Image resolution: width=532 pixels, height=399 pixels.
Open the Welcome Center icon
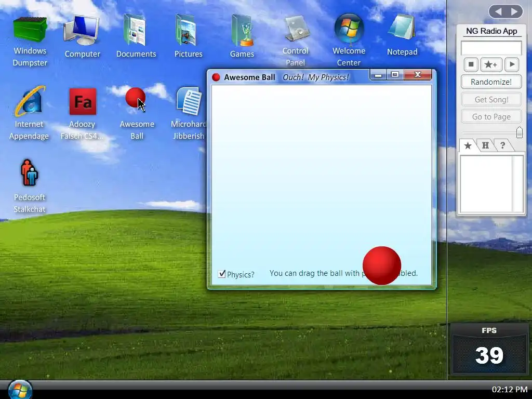349,29
